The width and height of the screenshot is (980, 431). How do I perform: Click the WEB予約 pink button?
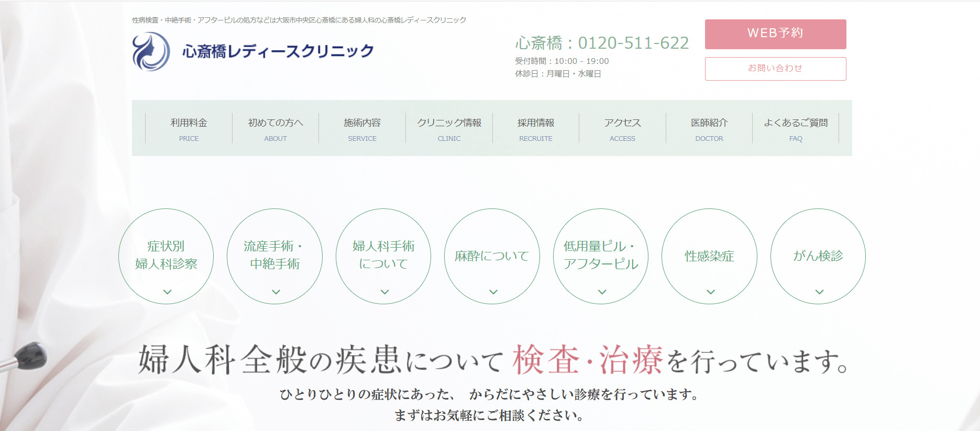[775, 34]
